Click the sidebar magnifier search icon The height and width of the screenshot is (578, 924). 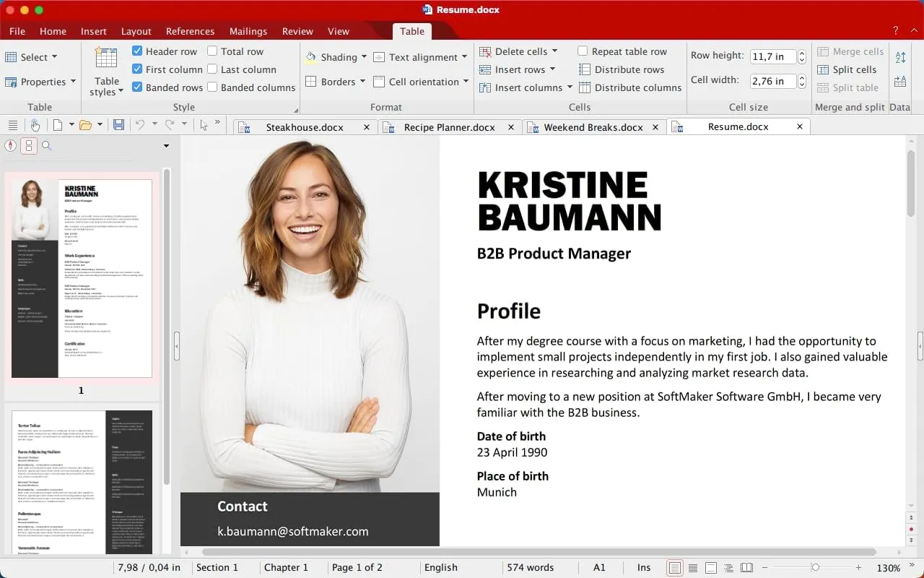click(x=47, y=145)
